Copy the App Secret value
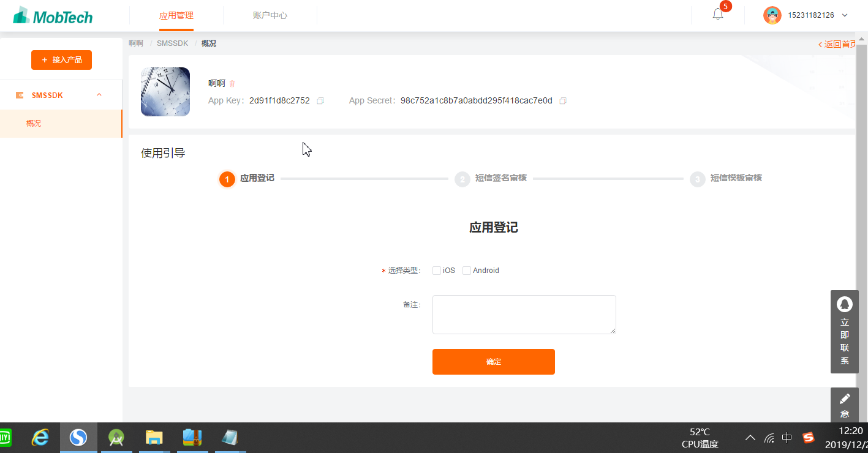Viewport: 868px width, 453px height. [563, 100]
